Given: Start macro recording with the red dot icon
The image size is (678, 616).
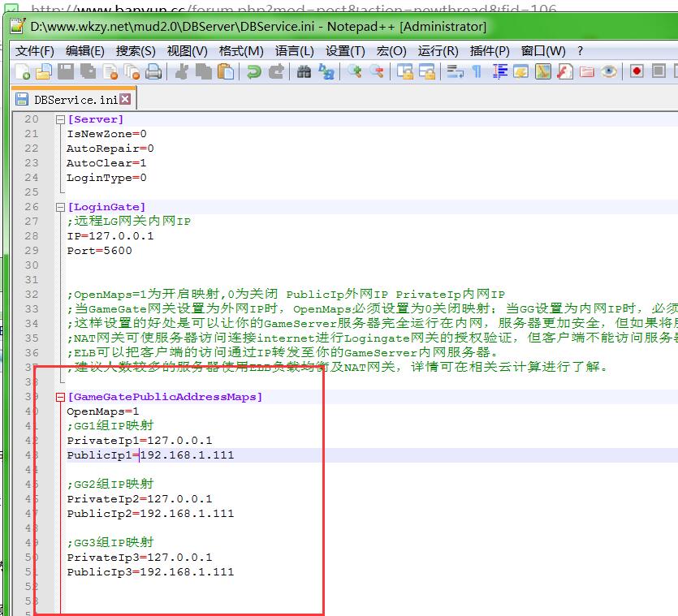Looking at the screenshot, I should pos(637,72).
